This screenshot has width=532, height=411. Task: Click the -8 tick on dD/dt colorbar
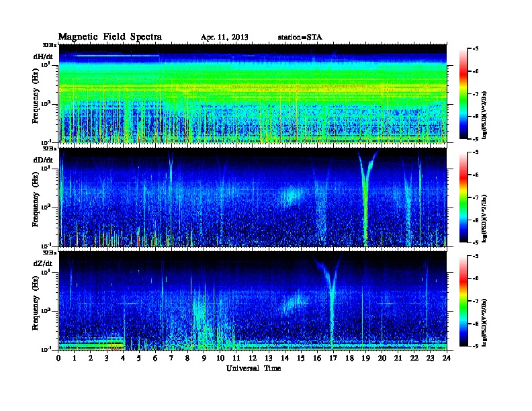(476, 220)
